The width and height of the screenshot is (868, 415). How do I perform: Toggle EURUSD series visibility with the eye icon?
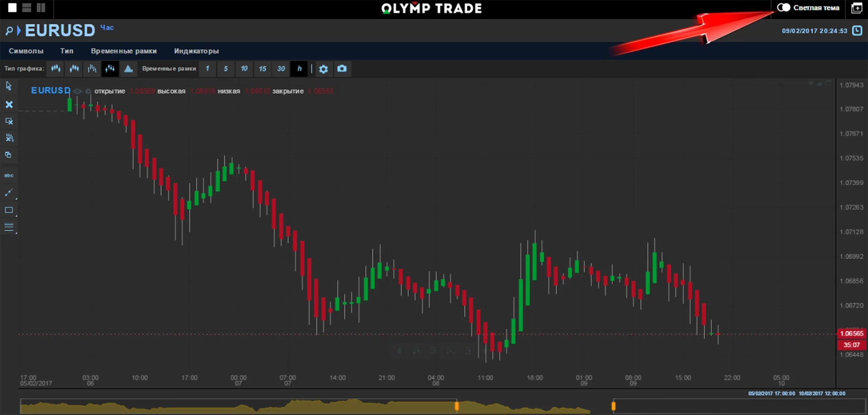pos(77,91)
